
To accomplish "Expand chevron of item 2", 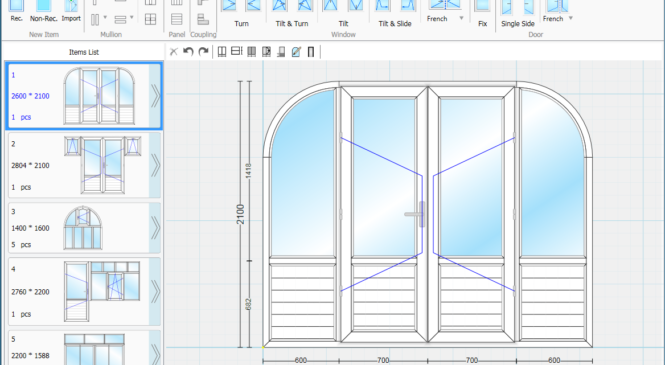I will (155, 165).
